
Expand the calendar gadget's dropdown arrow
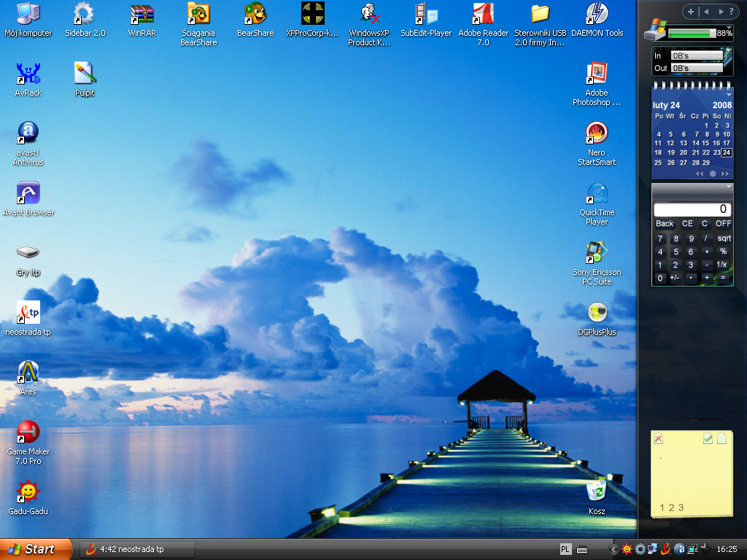728,95
